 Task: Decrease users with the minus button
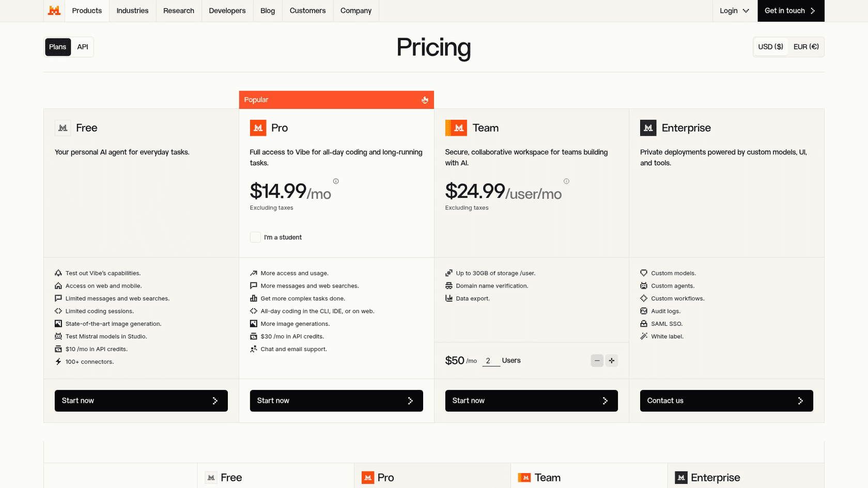[597, 360]
